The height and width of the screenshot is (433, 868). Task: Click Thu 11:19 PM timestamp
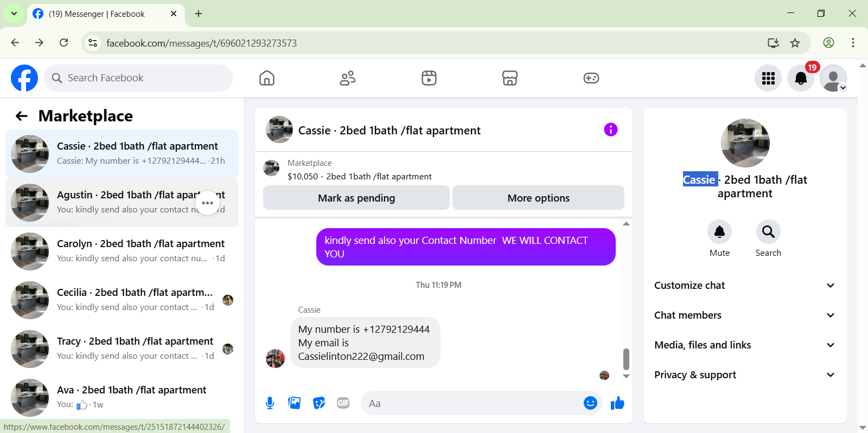(438, 285)
